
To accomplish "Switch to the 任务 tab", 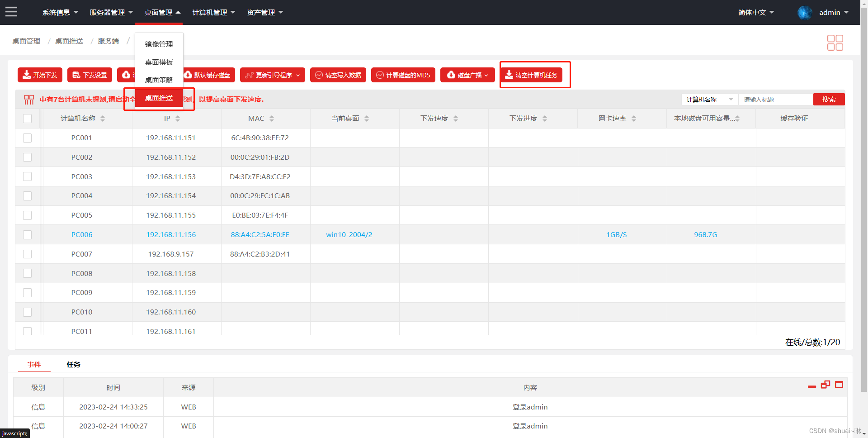I will pyautogui.click(x=73, y=364).
